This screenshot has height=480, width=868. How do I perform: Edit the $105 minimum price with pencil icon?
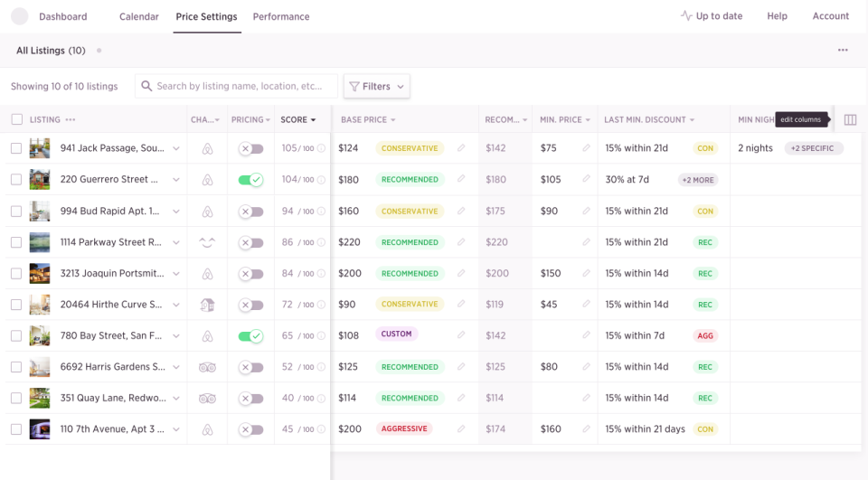(586, 180)
